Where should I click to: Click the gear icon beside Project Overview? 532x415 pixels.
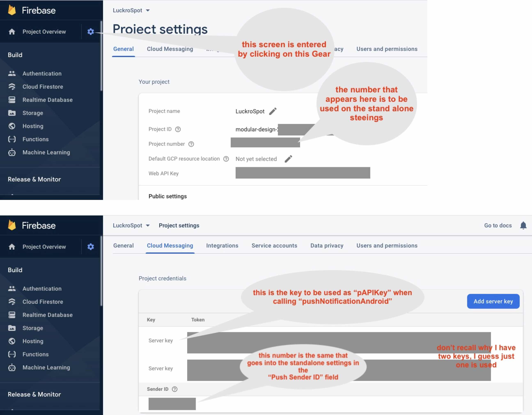click(91, 32)
